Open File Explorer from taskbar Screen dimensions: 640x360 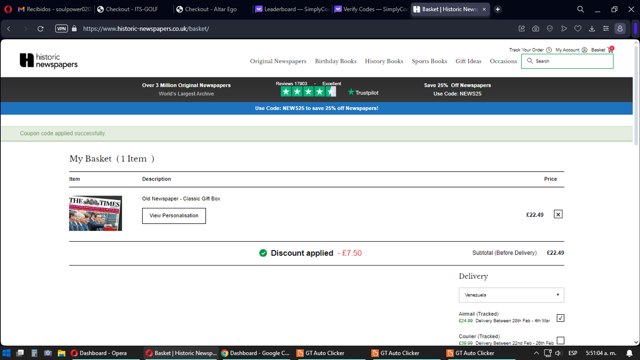[61, 353]
